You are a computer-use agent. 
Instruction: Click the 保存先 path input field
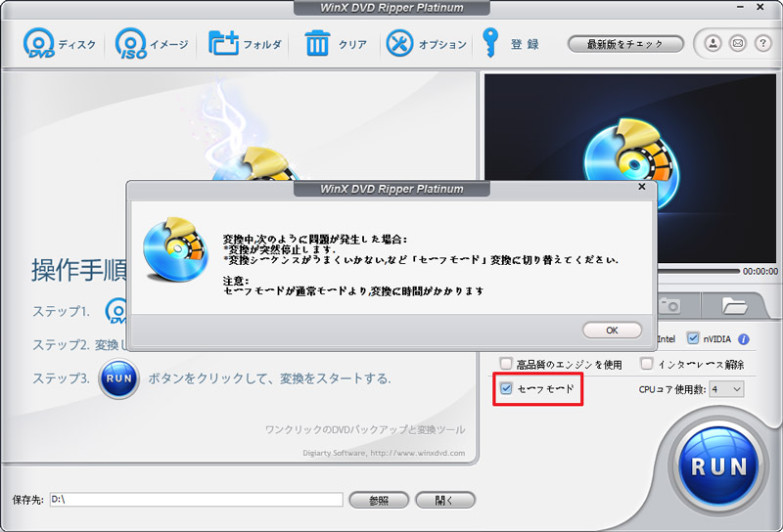coord(197,500)
